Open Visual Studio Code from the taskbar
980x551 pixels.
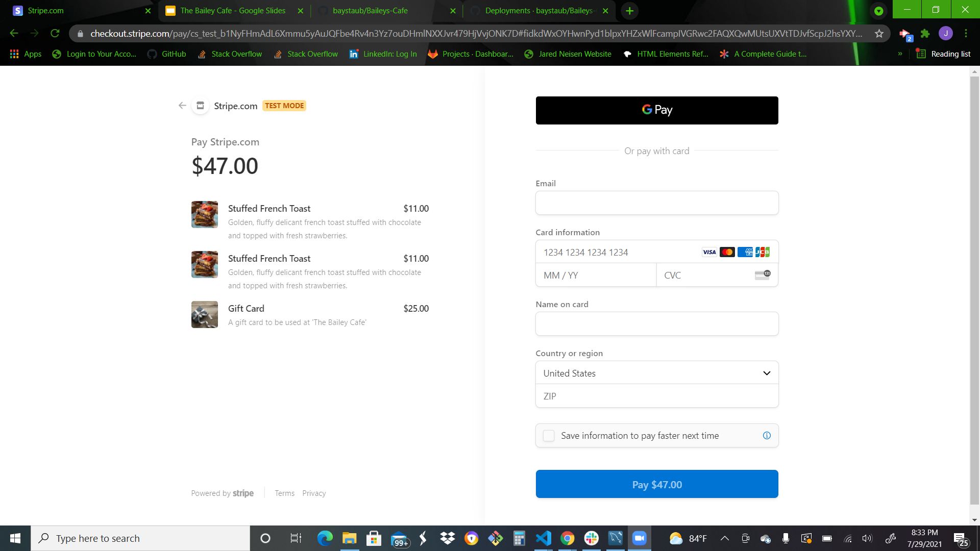tap(544, 538)
